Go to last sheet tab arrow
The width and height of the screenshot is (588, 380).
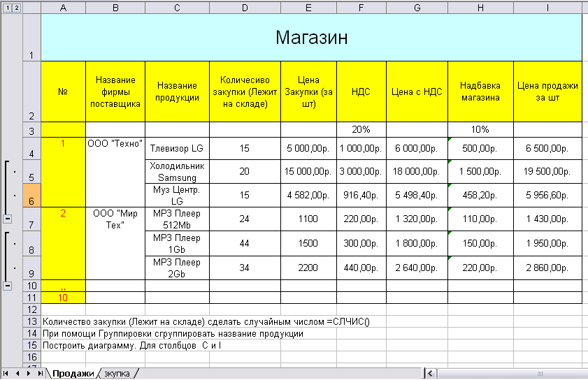pyautogui.click(x=40, y=374)
